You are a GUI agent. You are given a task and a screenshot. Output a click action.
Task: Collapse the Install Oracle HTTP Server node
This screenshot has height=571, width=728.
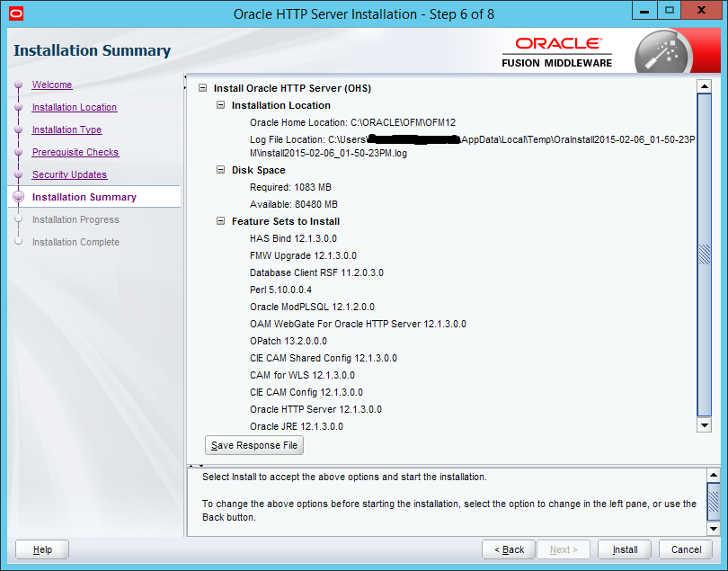pos(203,89)
